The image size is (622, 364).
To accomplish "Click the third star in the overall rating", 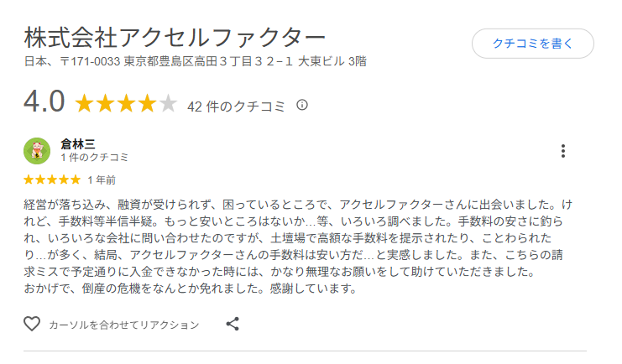I will (x=126, y=105).
